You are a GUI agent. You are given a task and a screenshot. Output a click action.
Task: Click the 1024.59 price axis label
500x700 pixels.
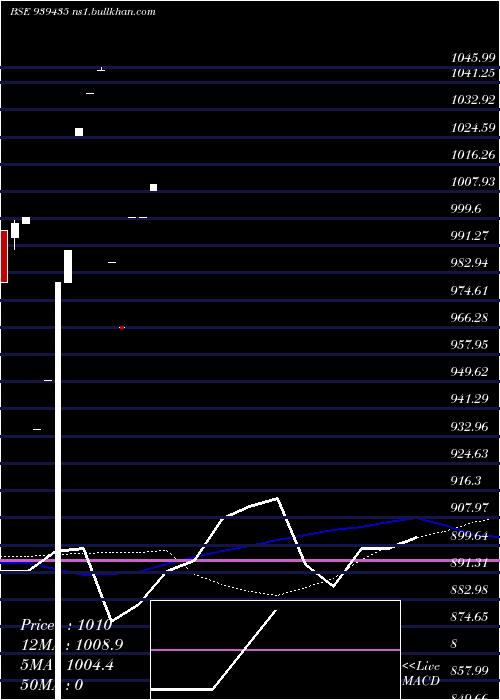click(473, 128)
